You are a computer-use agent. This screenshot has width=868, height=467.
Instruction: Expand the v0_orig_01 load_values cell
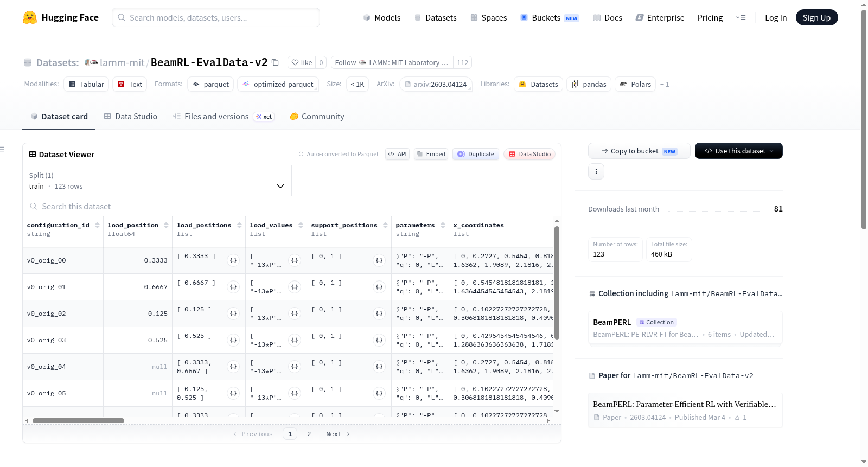tap(295, 287)
